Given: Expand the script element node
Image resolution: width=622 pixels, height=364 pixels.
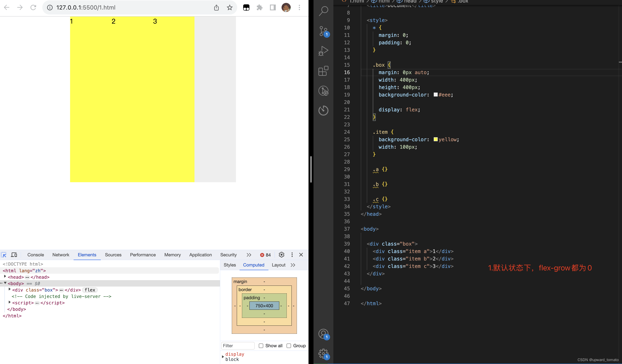Looking at the screenshot, I should (x=10, y=302).
